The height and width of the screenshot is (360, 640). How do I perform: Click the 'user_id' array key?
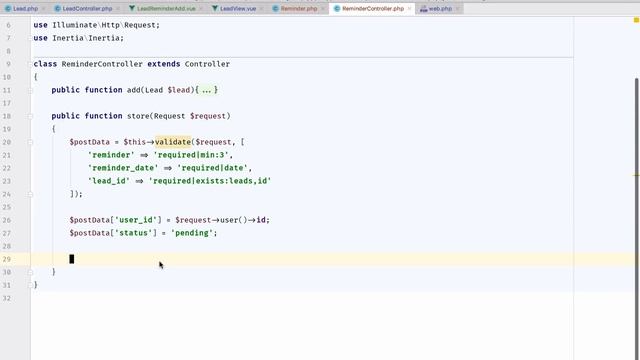pos(136,220)
